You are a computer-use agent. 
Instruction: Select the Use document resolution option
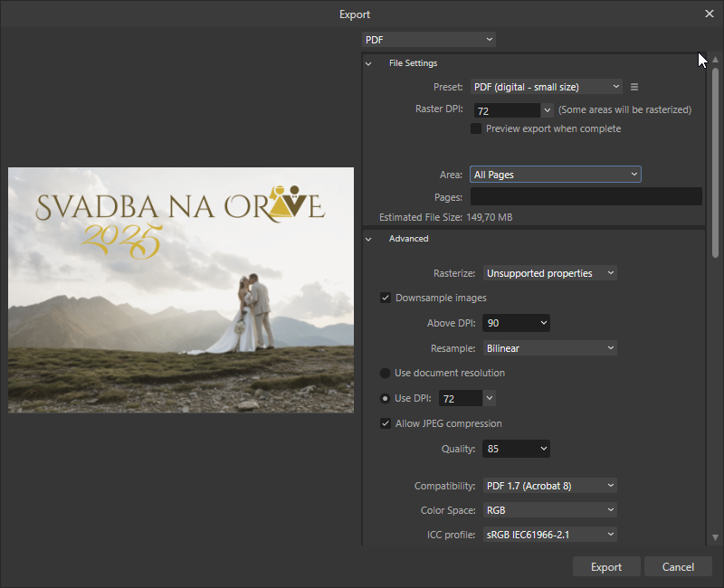386,373
